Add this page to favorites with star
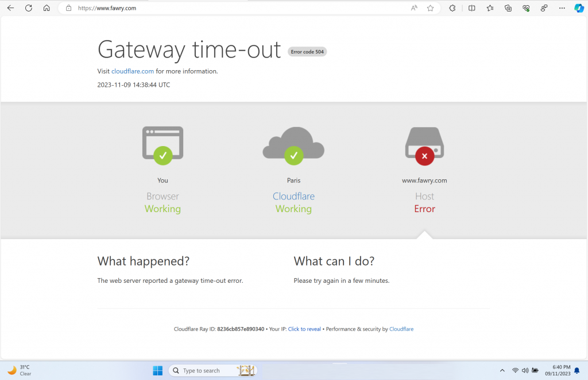 click(x=430, y=8)
